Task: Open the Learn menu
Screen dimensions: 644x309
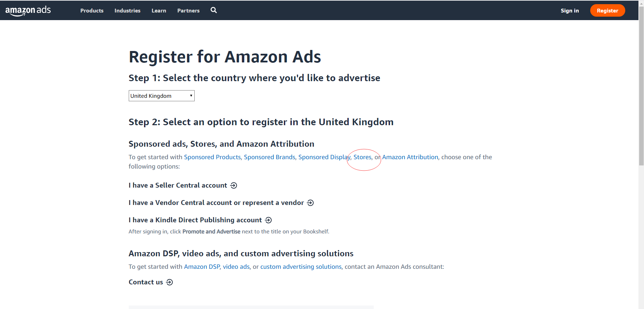Action: tap(159, 11)
